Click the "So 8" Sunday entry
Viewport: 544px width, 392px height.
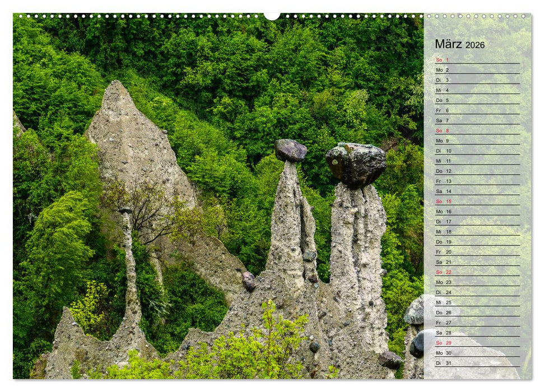(x=439, y=129)
